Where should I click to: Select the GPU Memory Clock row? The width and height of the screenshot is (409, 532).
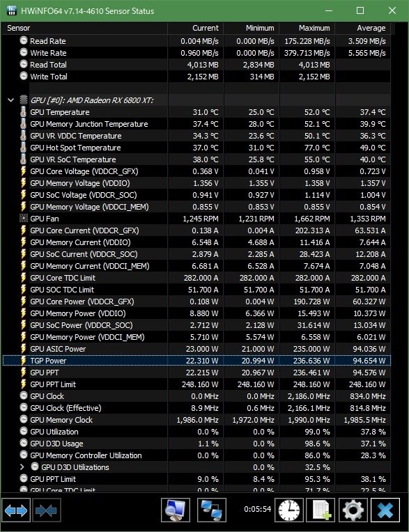[196, 420]
